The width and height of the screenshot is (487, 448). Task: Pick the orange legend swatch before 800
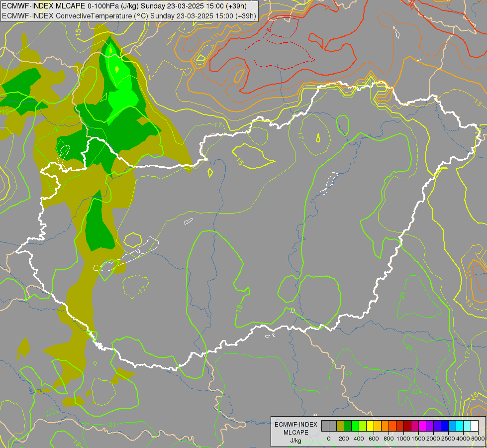385,426
